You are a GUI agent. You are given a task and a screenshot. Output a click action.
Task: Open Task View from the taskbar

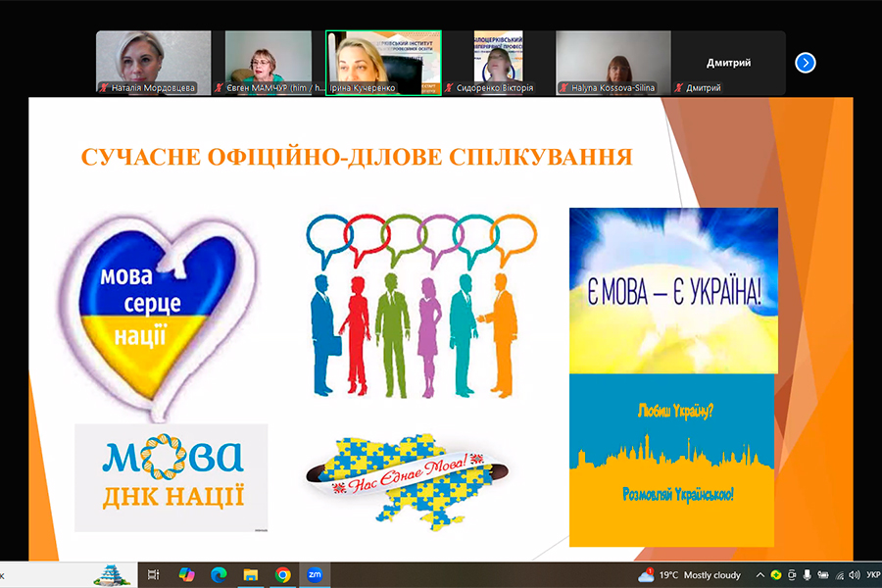pos(153,574)
